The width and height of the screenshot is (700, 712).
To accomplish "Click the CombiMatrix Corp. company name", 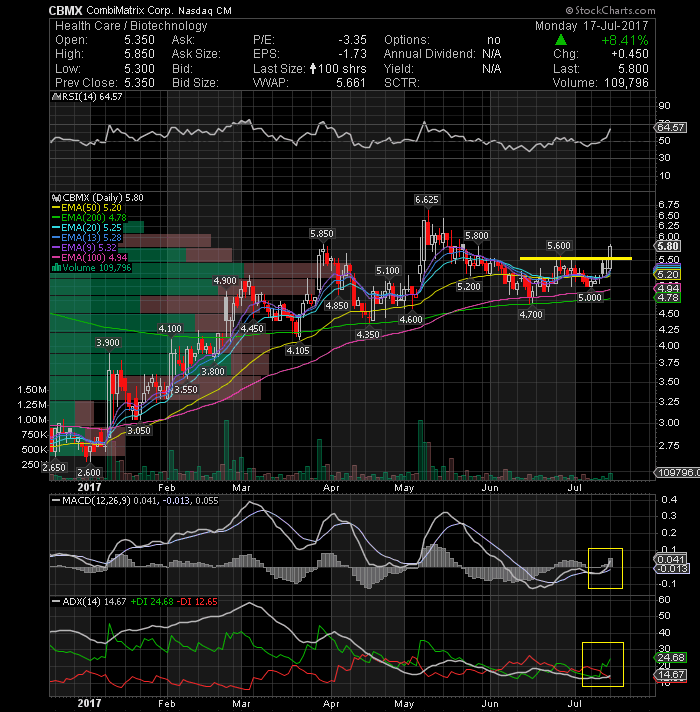I will click(x=130, y=10).
